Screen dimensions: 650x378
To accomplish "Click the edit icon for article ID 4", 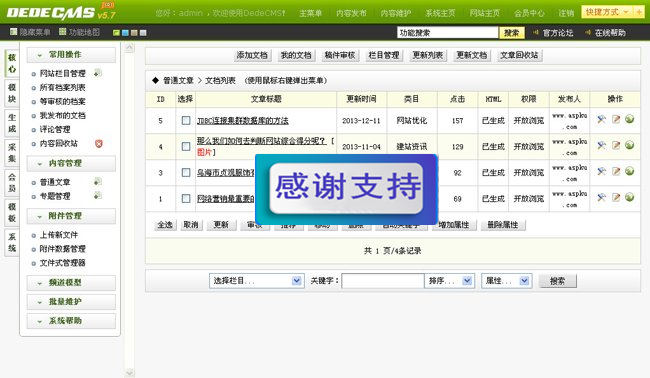I will (616, 145).
